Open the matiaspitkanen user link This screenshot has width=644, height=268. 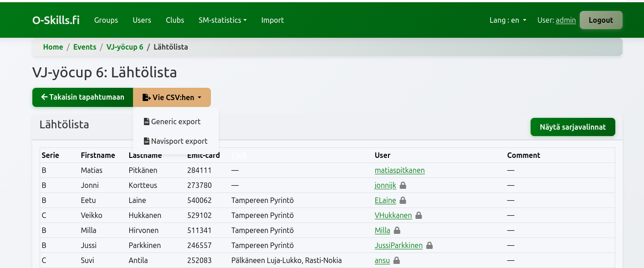[399, 171]
